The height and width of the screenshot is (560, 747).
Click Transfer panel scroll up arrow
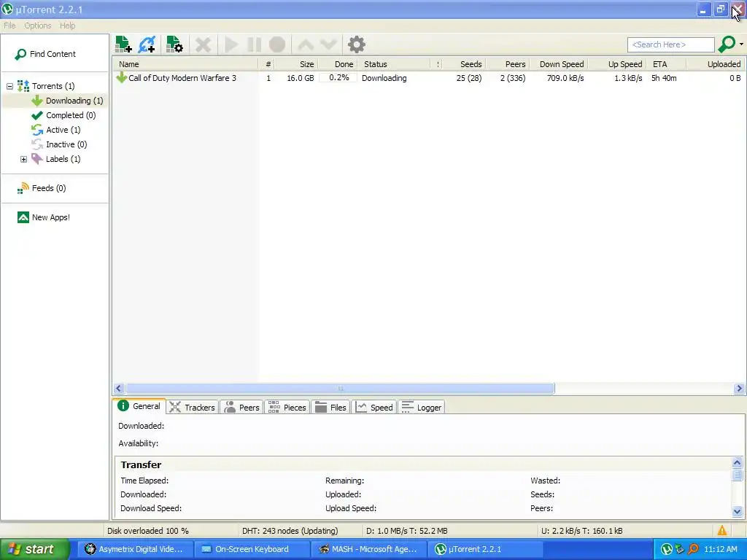pyautogui.click(x=737, y=462)
